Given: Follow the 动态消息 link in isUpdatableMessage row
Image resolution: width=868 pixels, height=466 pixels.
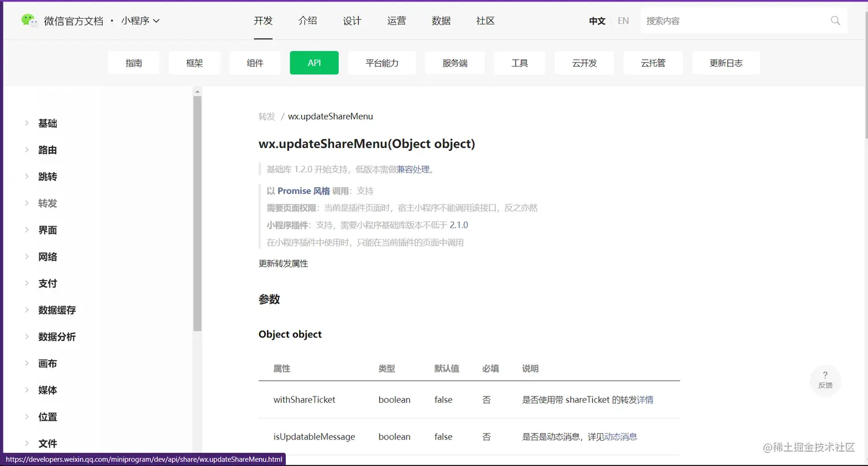Looking at the screenshot, I should (621, 437).
